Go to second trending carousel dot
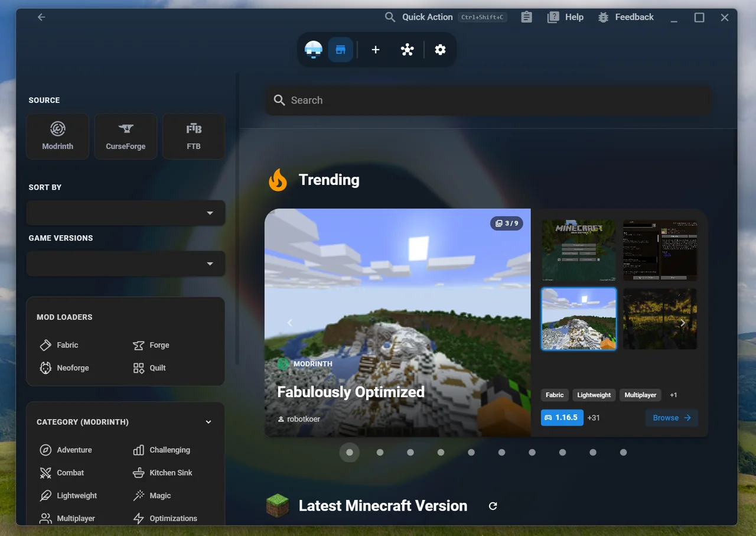This screenshot has height=536, width=756. click(x=380, y=453)
